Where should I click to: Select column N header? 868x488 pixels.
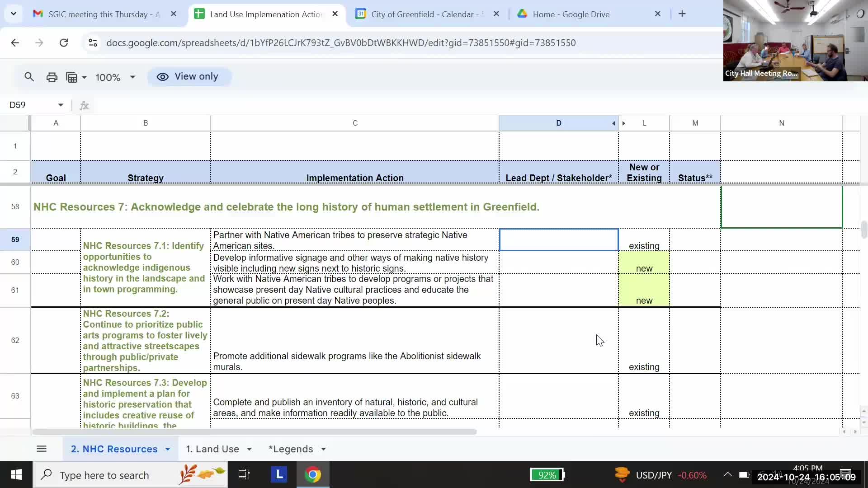coord(782,123)
